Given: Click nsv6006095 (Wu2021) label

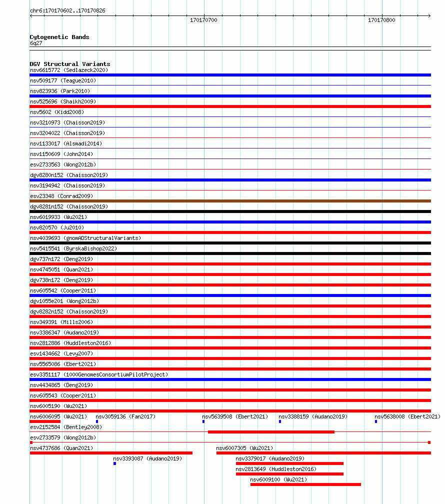Looking at the screenshot, I should click(x=58, y=416).
